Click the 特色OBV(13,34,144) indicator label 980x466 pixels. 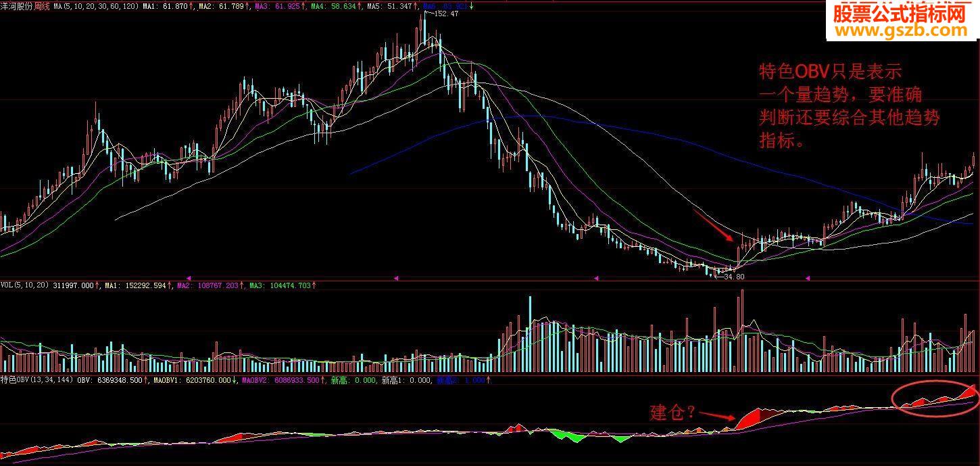tap(36, 380)
